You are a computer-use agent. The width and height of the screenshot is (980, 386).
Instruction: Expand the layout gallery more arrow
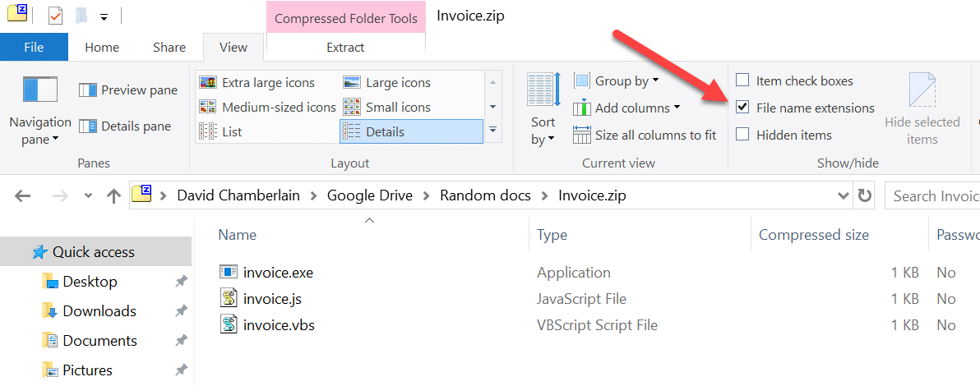(x=492, y=130)
